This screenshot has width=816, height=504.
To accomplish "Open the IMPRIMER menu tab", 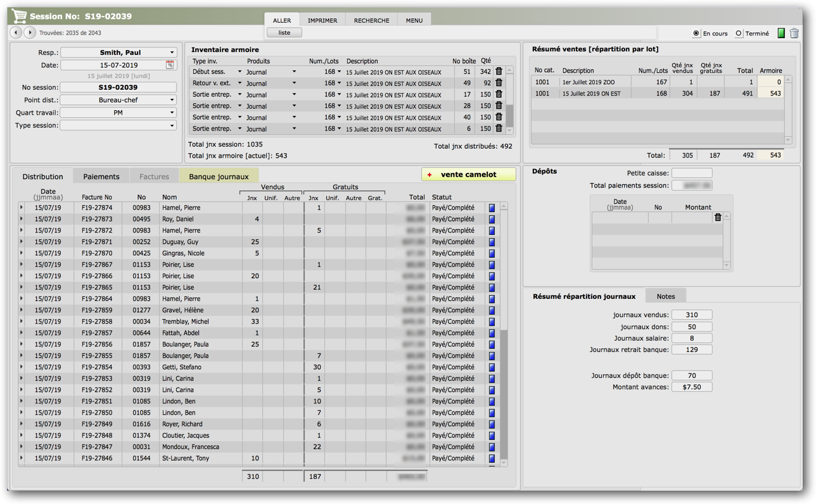I will pos(322,20).
